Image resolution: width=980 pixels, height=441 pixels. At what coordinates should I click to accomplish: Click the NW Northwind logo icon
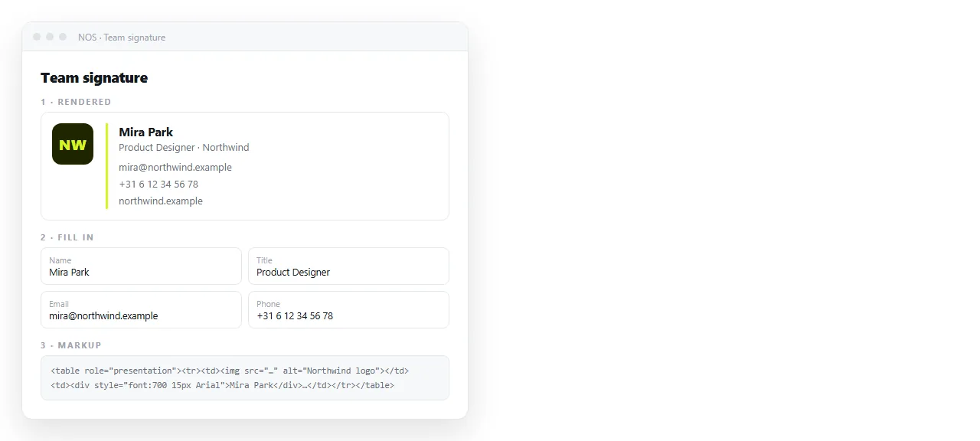coord(73,144)
